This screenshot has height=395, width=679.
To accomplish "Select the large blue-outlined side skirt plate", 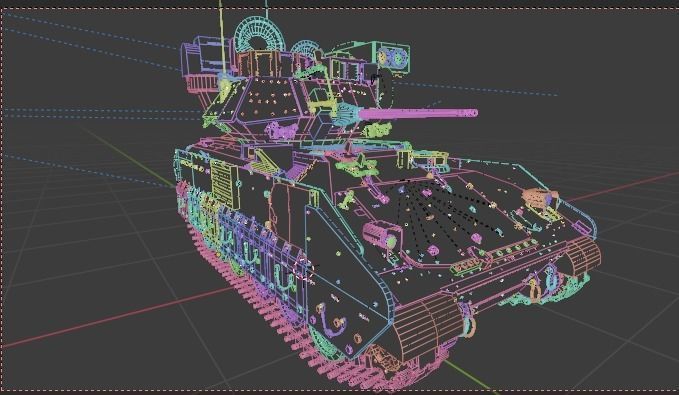I will pyautogui.click(x=346, y=282).
